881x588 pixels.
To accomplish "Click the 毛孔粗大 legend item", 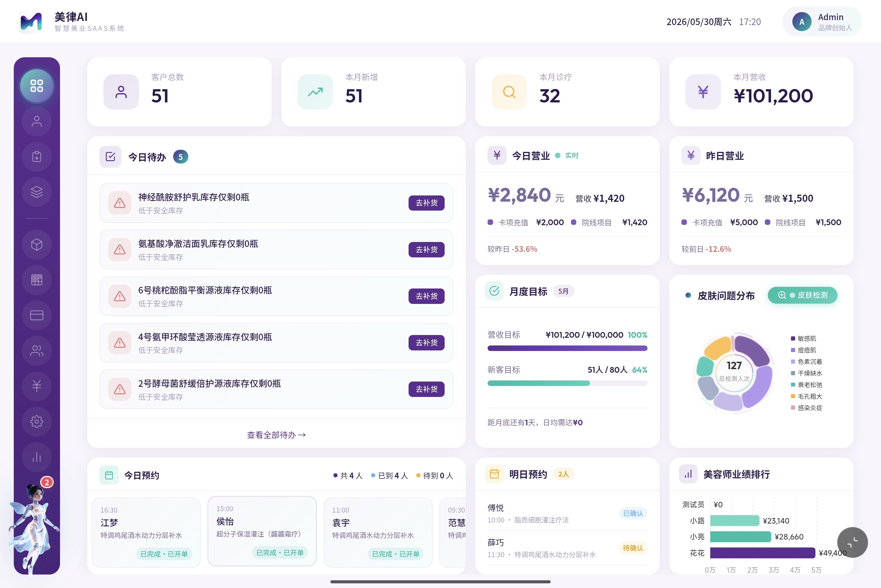I will click(x=806, y=396).
